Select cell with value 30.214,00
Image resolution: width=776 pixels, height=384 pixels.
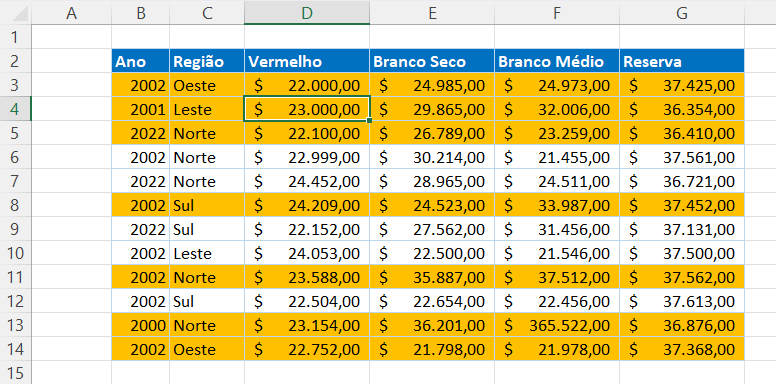[x=432, y=157]
